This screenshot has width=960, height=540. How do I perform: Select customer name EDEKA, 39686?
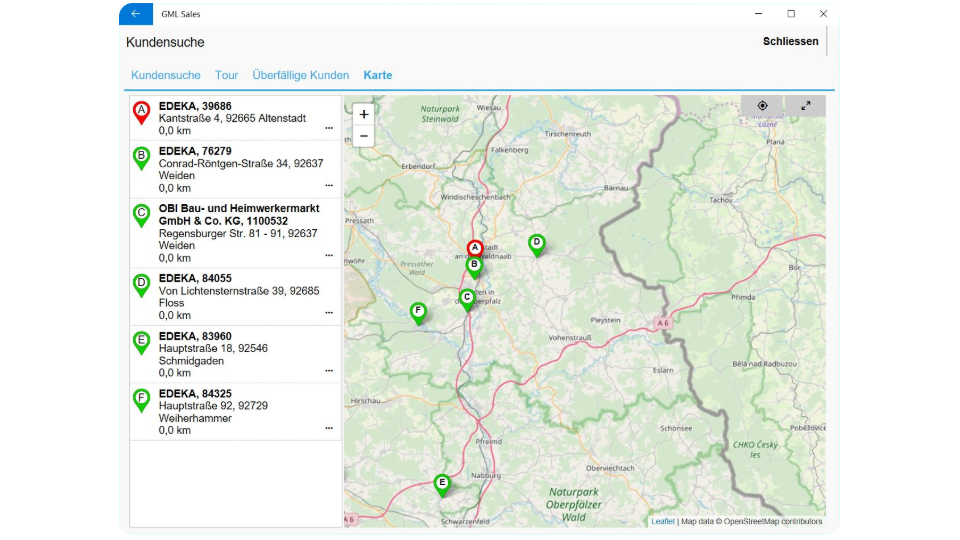point(195,106)
